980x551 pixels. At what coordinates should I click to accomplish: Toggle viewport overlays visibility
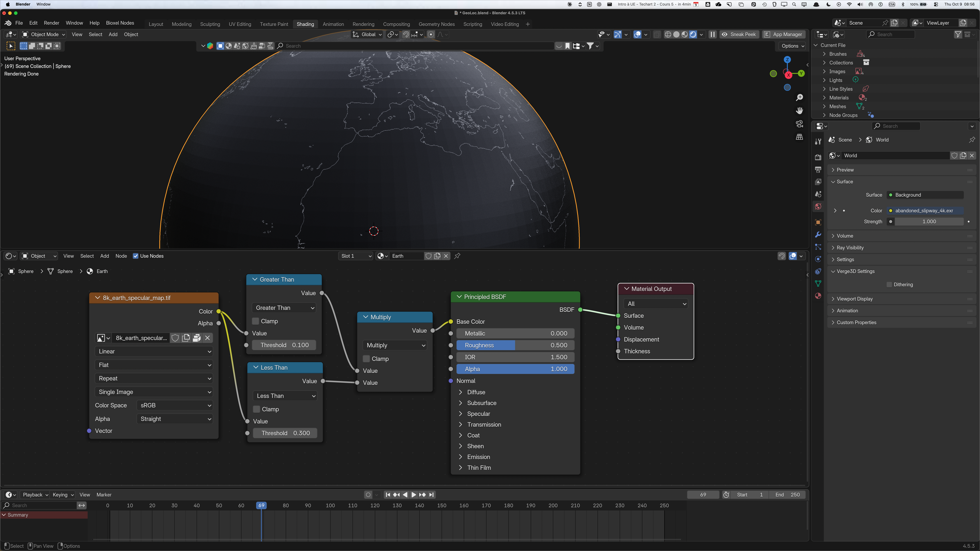(637, 35)
